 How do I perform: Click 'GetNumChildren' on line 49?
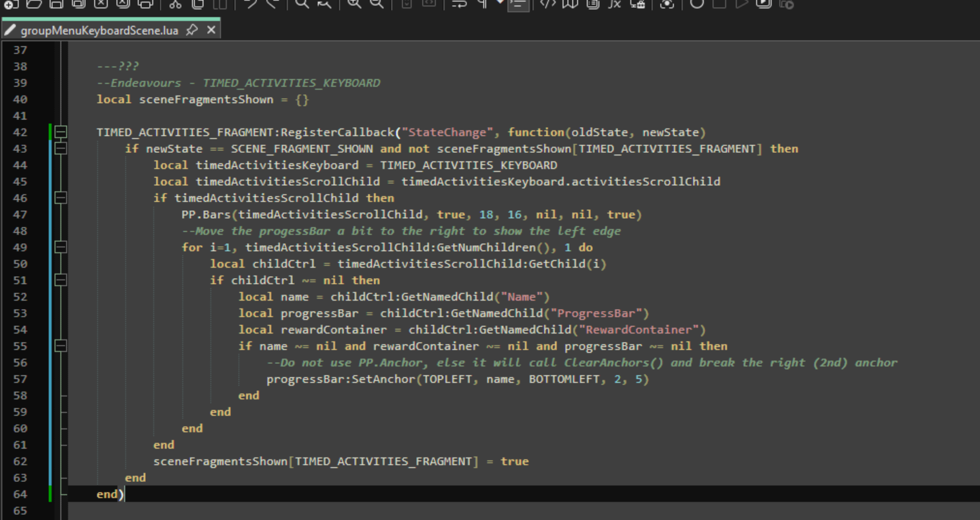[486, 247]
